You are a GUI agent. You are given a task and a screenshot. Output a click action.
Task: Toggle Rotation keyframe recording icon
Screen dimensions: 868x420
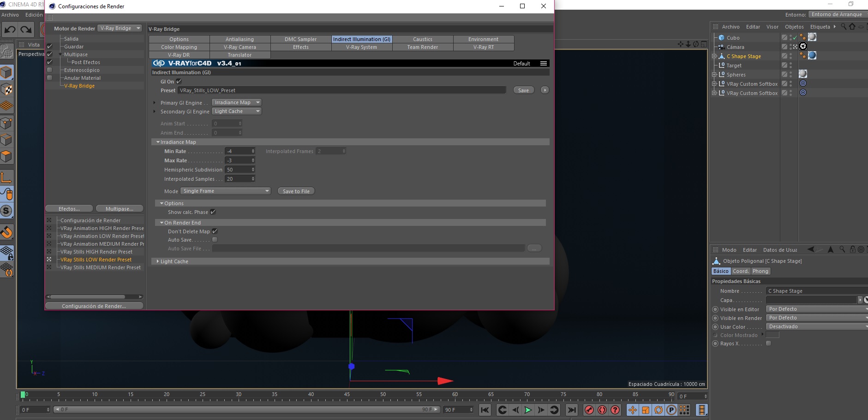pos(658,410)
